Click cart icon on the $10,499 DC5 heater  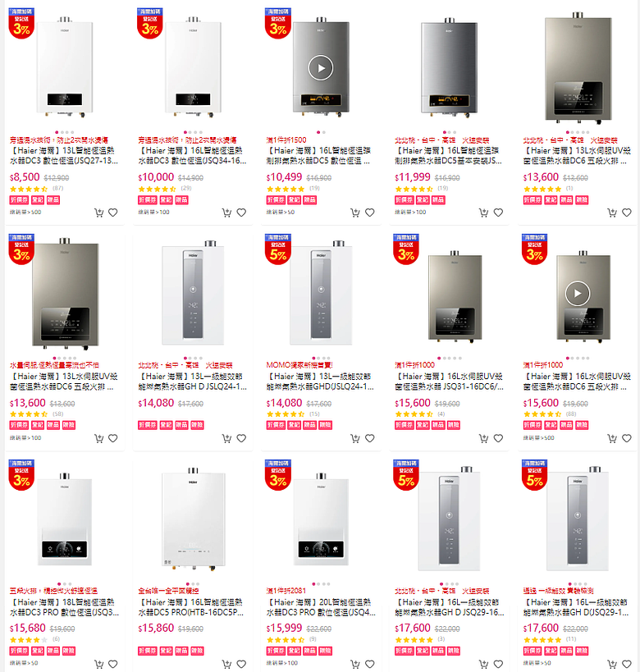pyautogui.click(x=355, y=213)
